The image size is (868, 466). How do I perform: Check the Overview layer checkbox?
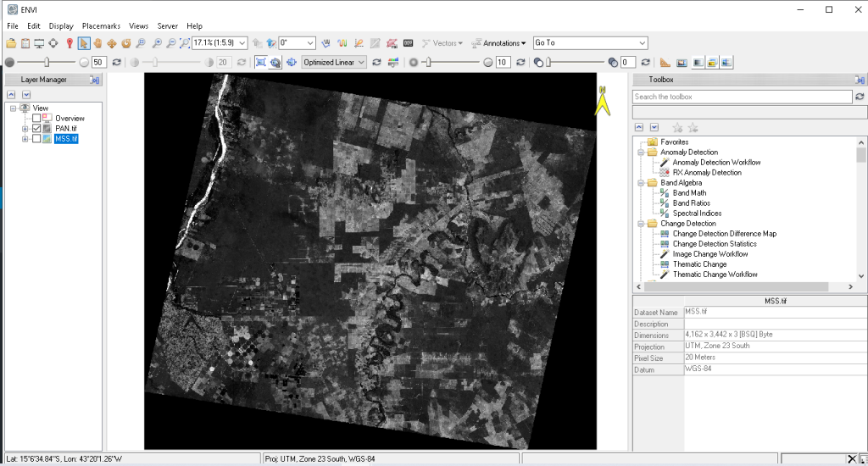click(36, 119)
